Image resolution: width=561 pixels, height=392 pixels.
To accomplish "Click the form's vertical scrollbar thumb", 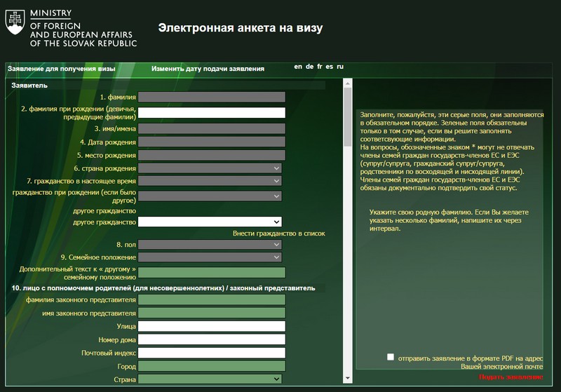I will pos(347,117).
